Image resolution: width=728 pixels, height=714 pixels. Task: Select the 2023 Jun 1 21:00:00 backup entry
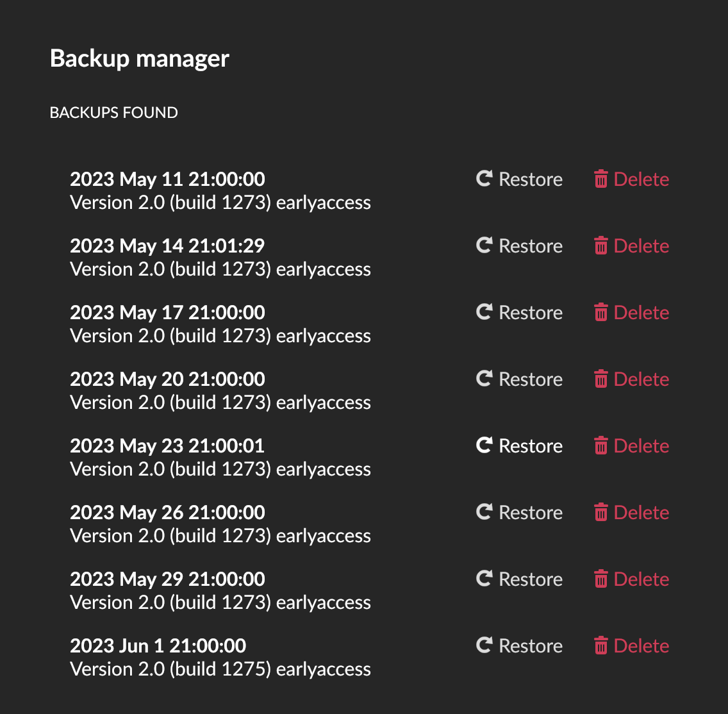(158, 645)
